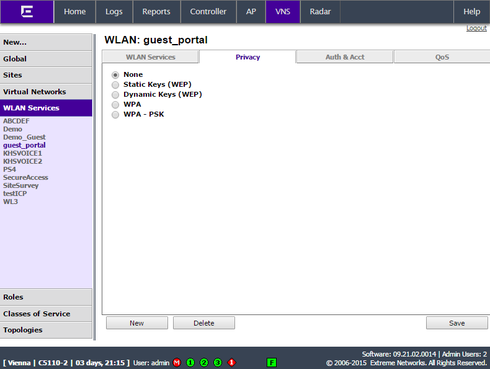Screen dimensions: 490x369
Task: Expand the Sites sidebar section
Action: (x=46, y=75)
